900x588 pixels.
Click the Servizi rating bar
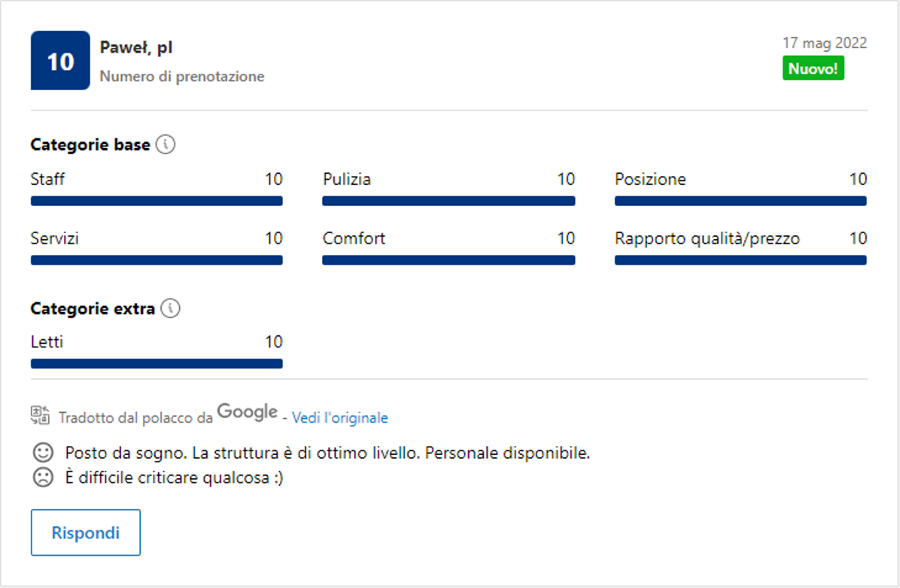point(157,260)
